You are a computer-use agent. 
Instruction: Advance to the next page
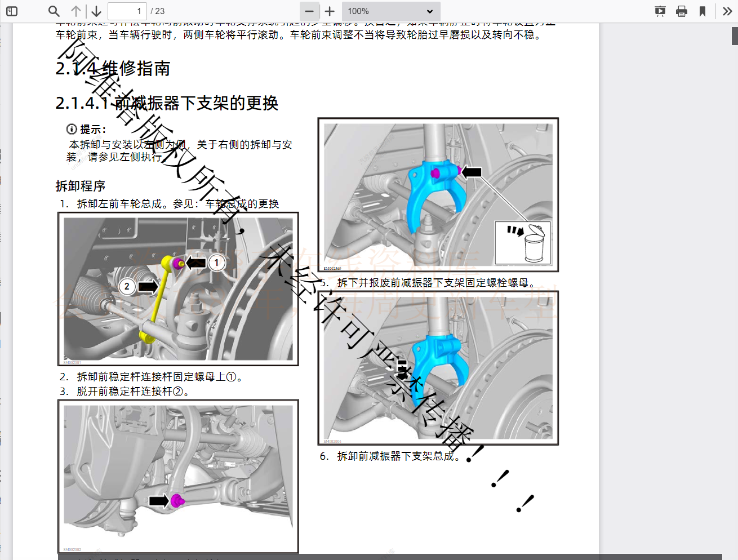point(96,11)
